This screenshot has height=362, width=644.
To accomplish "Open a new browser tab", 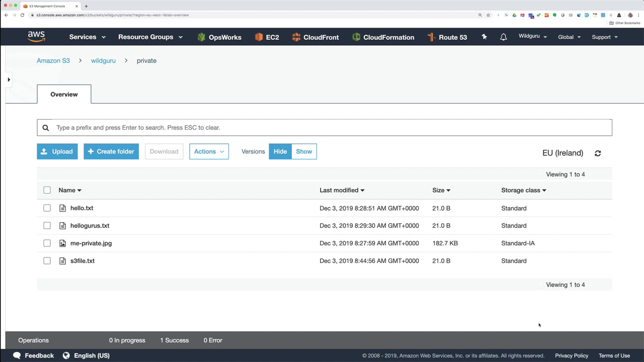I will (86, 6).
